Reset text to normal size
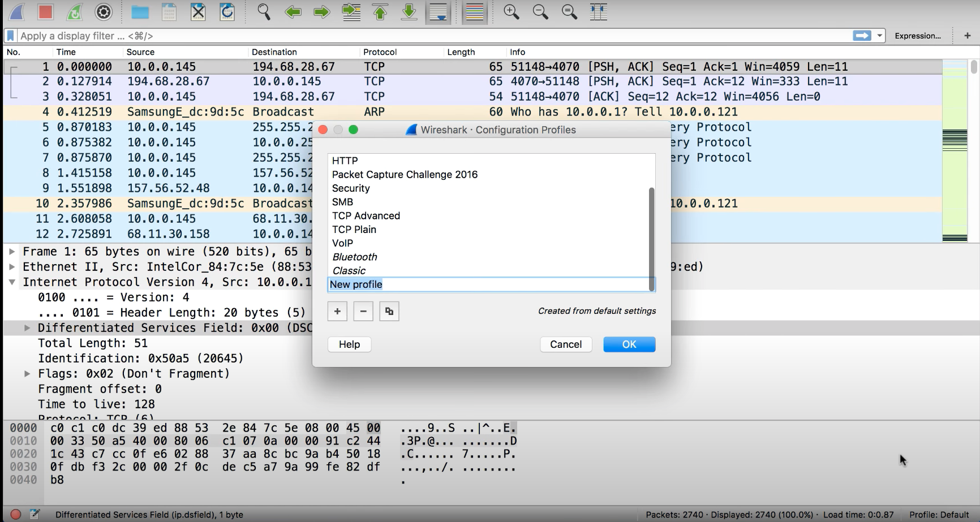The width and height of the screenshot is (980, 522). tap(570, 12)
